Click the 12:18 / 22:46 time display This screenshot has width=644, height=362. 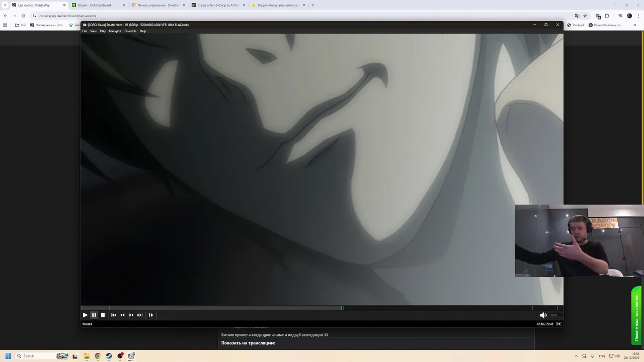point(545,324)
